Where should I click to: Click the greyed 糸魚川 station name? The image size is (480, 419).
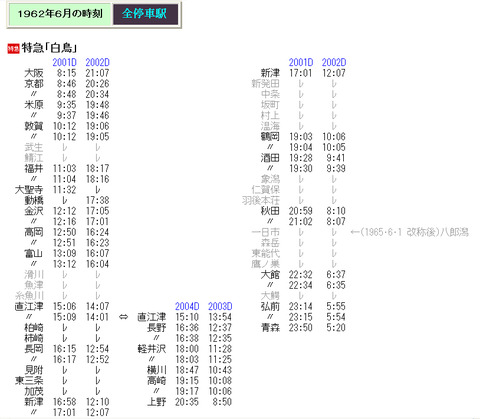(29, 296)
